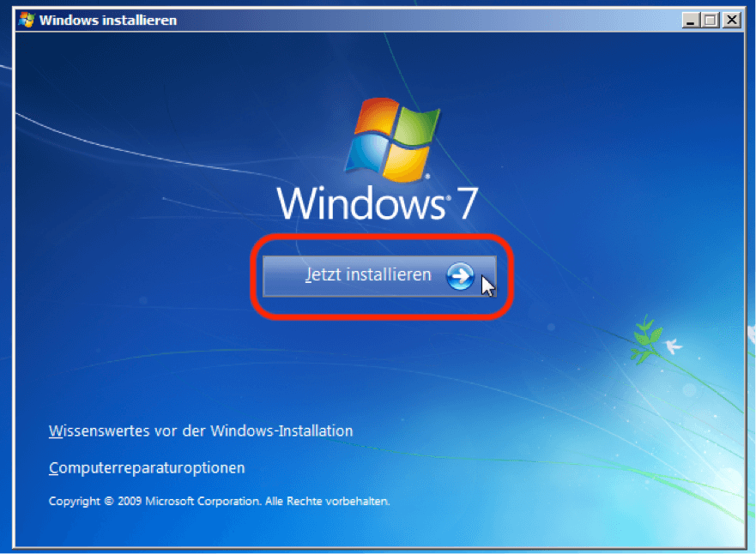Click the small installer icon left of the window title

pos(26,20)
